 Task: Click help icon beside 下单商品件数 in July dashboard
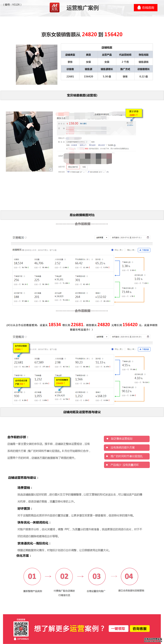pyautogui.click(x=87, y=276)
